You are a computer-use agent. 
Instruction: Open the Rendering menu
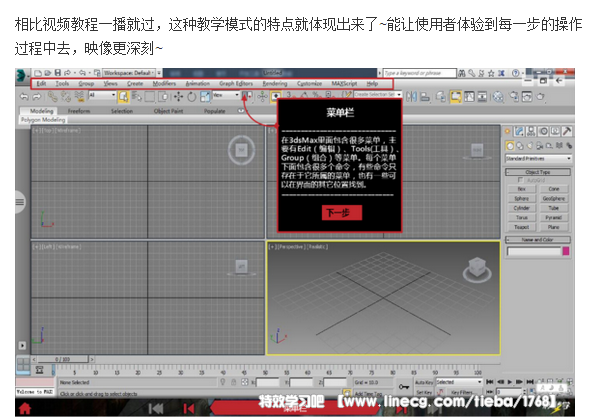click(x=275, y=84)
